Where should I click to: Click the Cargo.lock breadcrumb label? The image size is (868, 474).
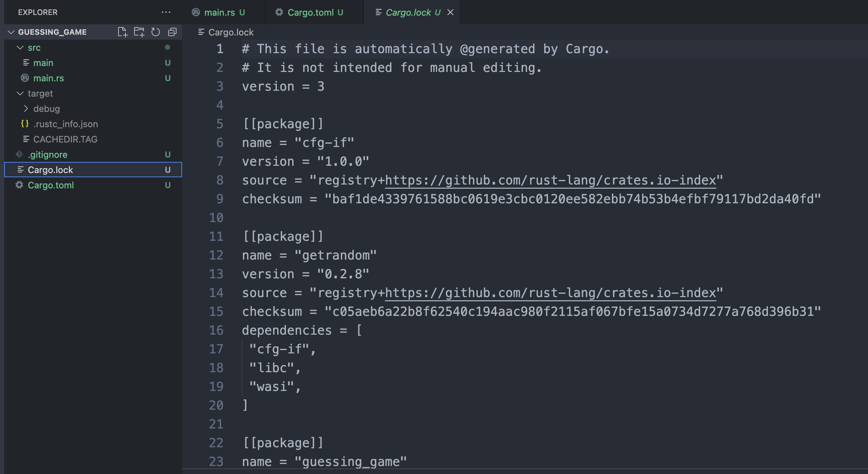[x=231, y=32]
